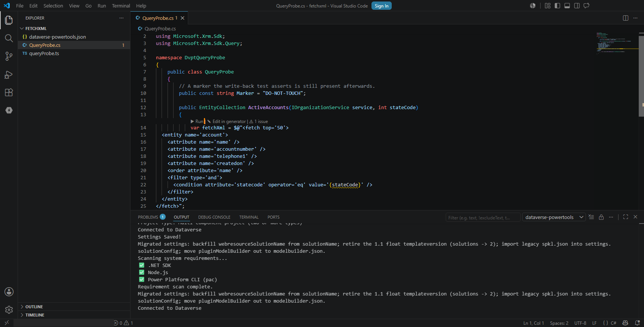Click Edit in generator code lens
This screenshot has height=327, width=644.
click(x=226, y=121)
